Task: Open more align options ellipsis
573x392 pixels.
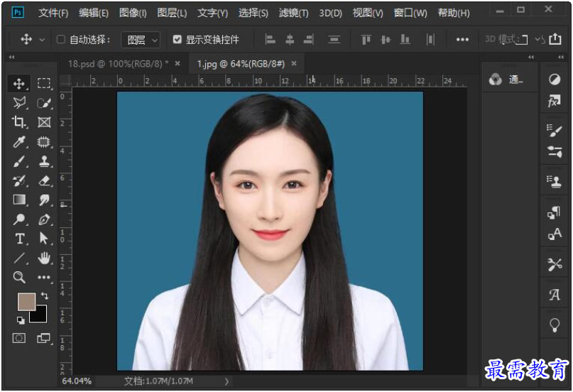Action: [x=462, y=40]
